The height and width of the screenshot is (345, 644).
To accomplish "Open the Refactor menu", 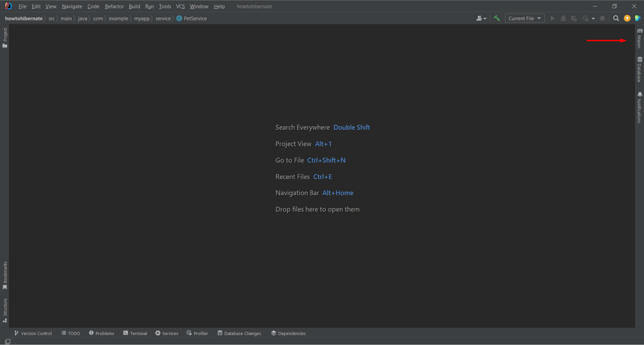I will point(114,6).
